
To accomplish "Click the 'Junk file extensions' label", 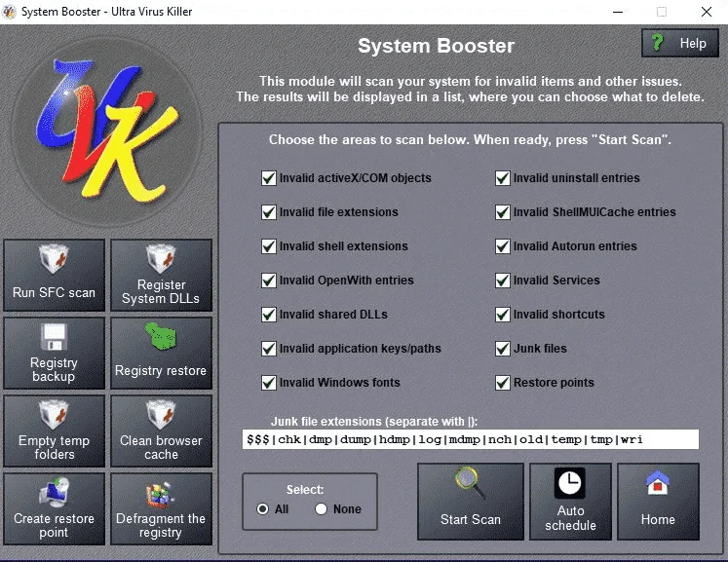I will 374,422.
